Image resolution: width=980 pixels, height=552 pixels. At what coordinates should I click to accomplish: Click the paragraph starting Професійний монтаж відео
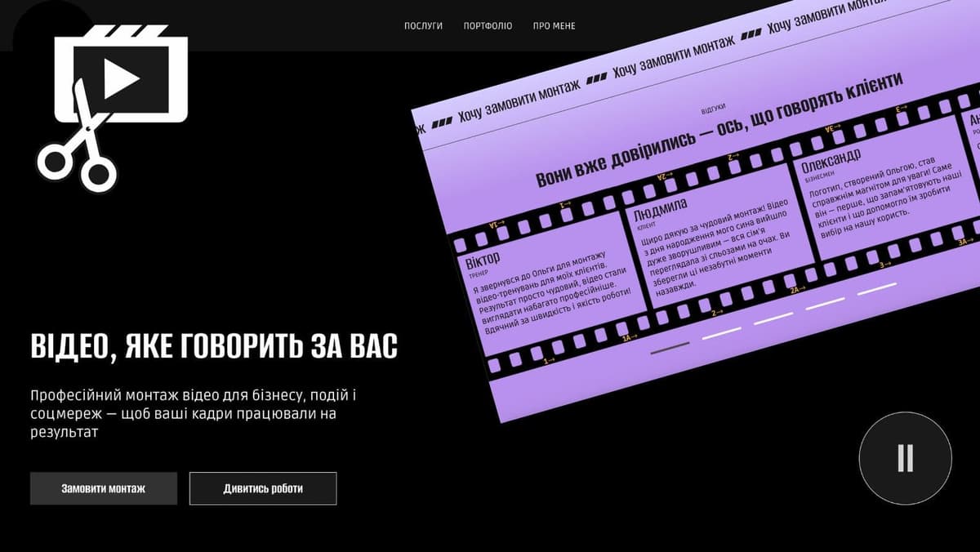194,414
